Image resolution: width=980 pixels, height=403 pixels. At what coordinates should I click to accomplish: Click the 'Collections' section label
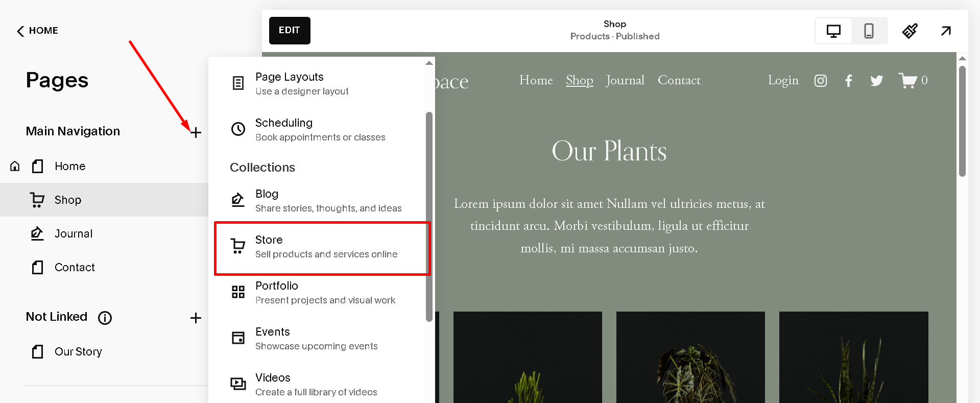262,168
